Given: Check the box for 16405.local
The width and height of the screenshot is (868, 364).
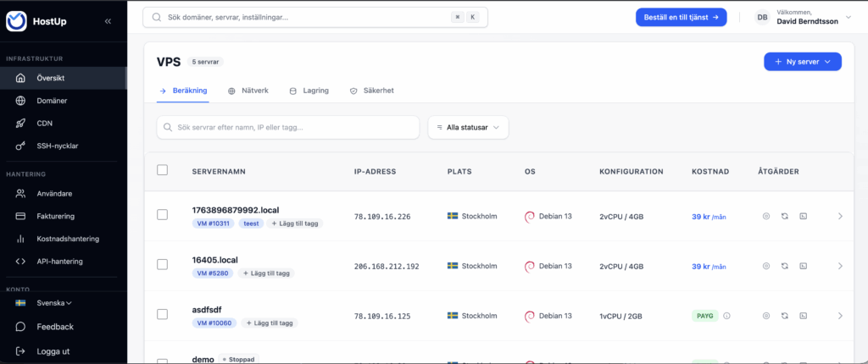Looking at the screenshot, I should (x=162, y=264).
